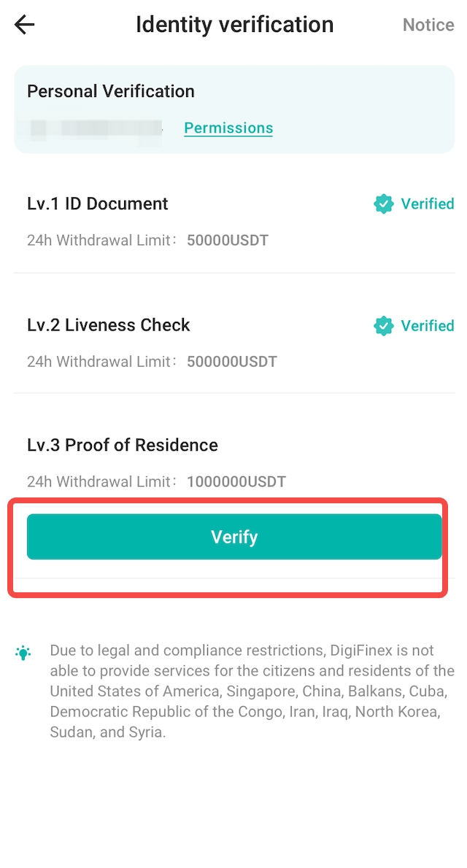
Task: Click the Verified label beside ID Document
Action: (x=428, y=204)
